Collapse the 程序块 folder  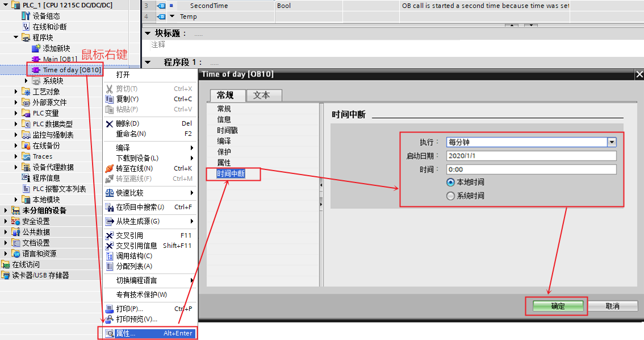(x=16, y=38)
